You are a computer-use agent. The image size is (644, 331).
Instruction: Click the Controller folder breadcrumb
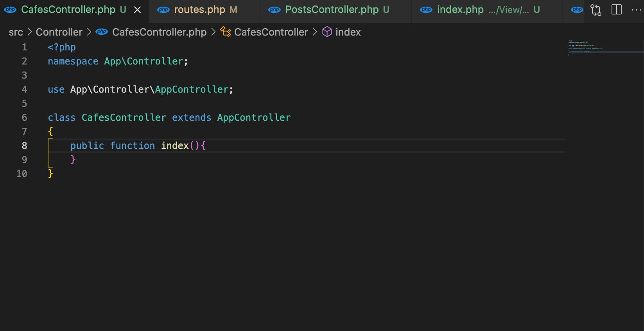(x=59, y=32)
